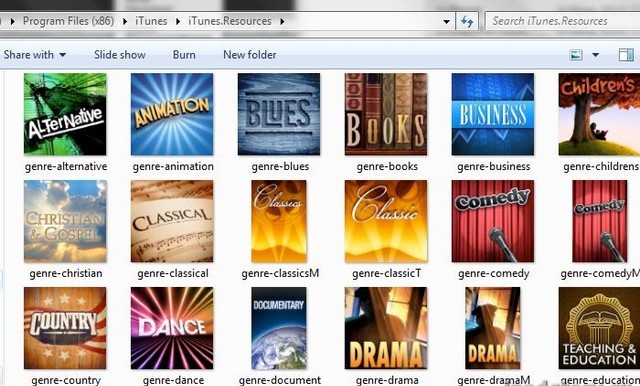
Task: Create a New folder
Action: click(249, 55)
